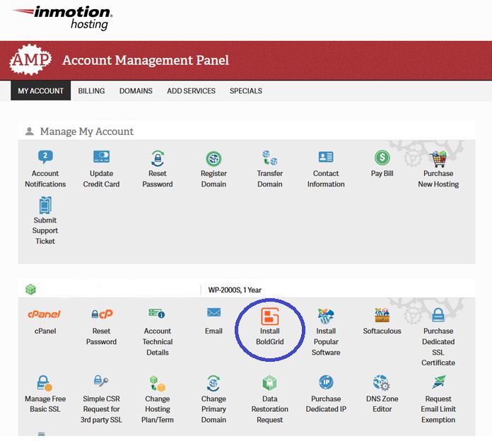492x448 pixels.
Task: Click Submit Support Ticket icon
Action: (45, 205)
